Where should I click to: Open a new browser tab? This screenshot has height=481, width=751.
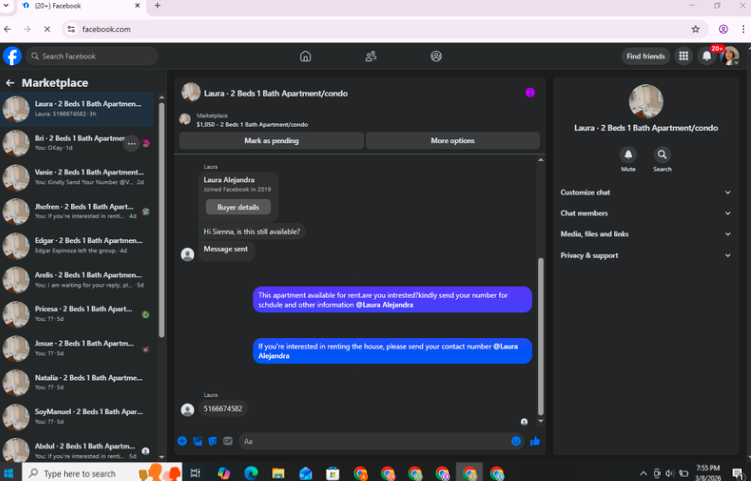[x=158, y=6]
